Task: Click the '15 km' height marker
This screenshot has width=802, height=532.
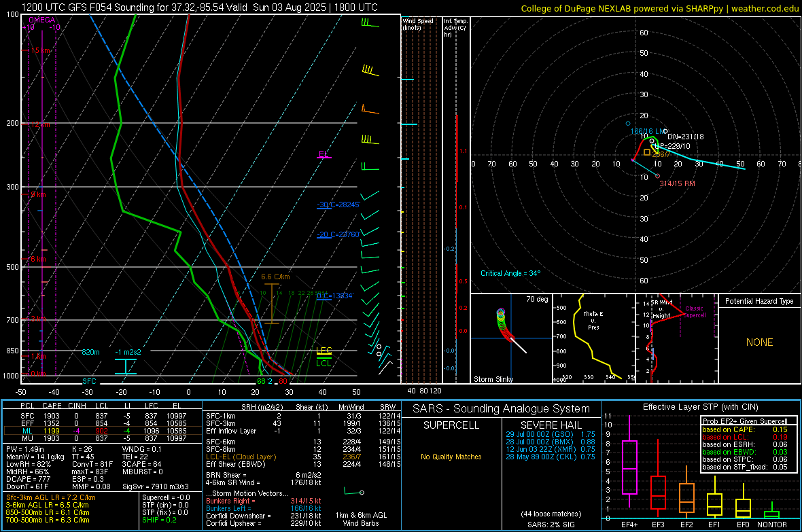Action: (x=40, y=50)
